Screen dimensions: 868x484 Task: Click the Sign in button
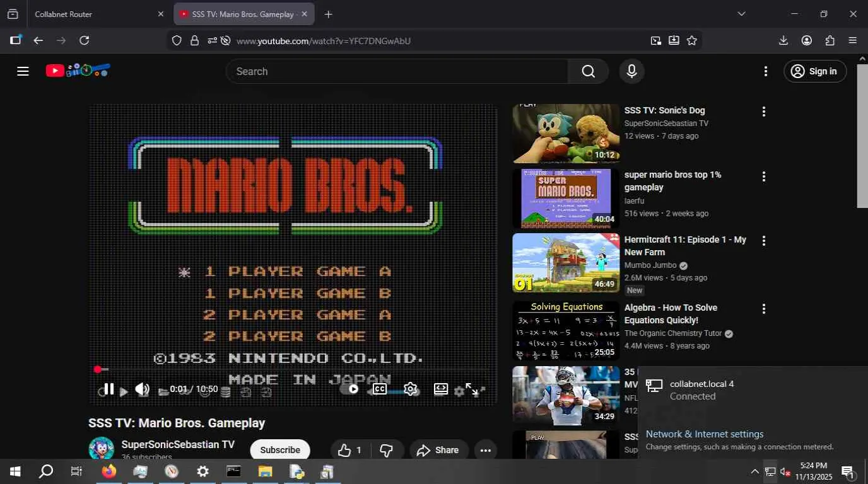pos(814,71)
